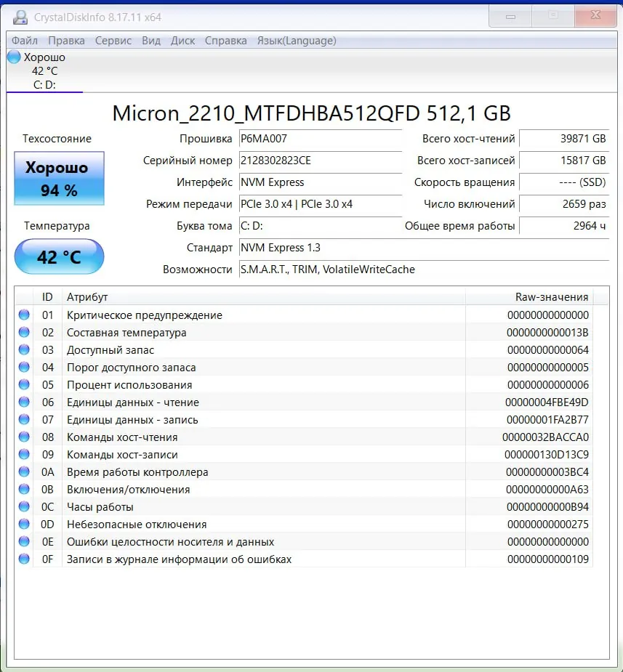Click total host reads value 39871 GB
This screenshot has height=672, width=623.
point(564,139)
